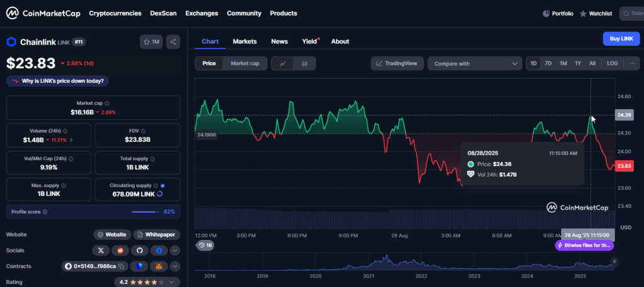644x287 pixels.
Task: Click the Buy LINK button
Action: [621, 38]
